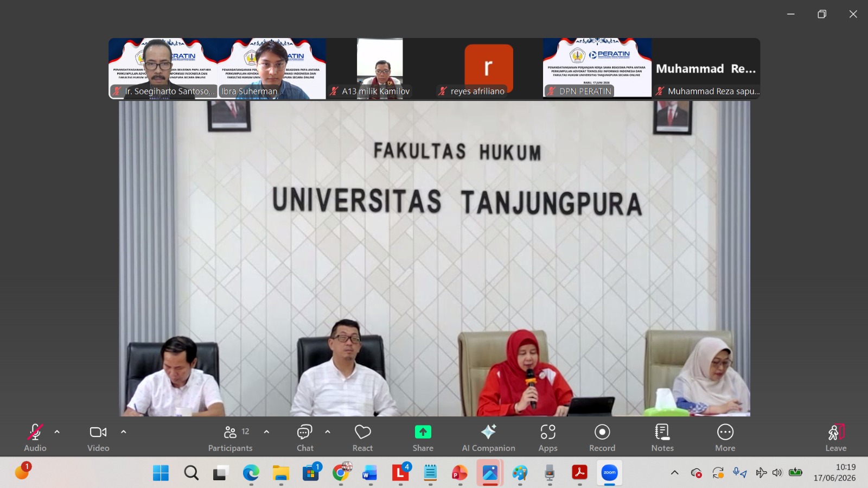868x488 pixels.
Task: Open the Windows Start menu
Action: [161, 473]
